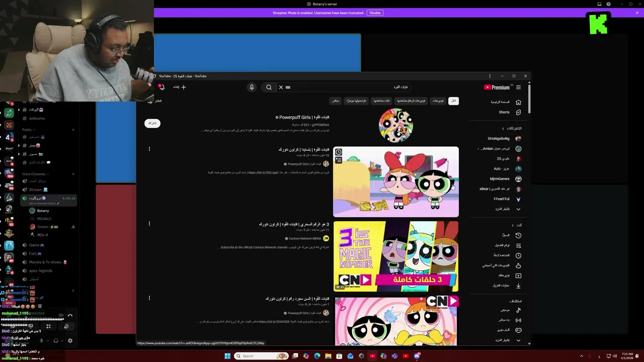This screenshot has height=362, width=644.
Task: Open Powerpuff Girls channel avatar
Action: click(x=396, y=126)
